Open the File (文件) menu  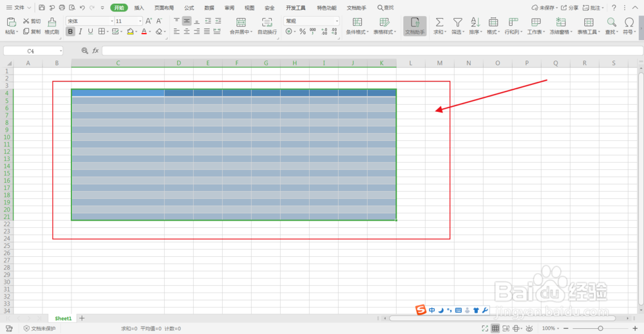tap(19, 7)
